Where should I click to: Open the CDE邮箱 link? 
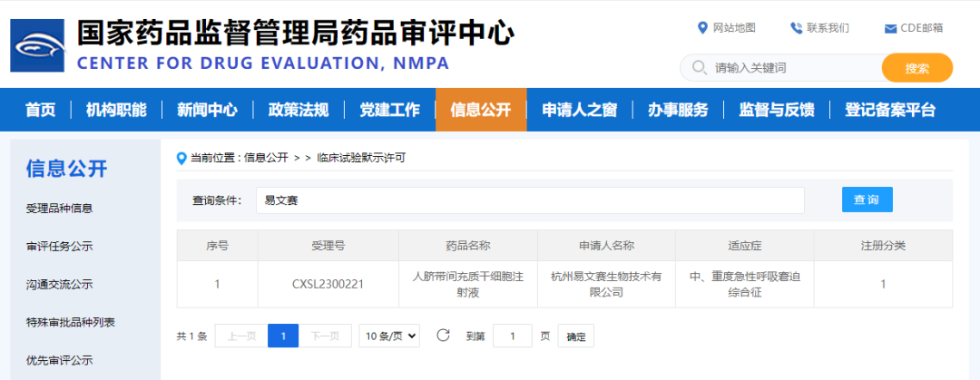point(922,28)
